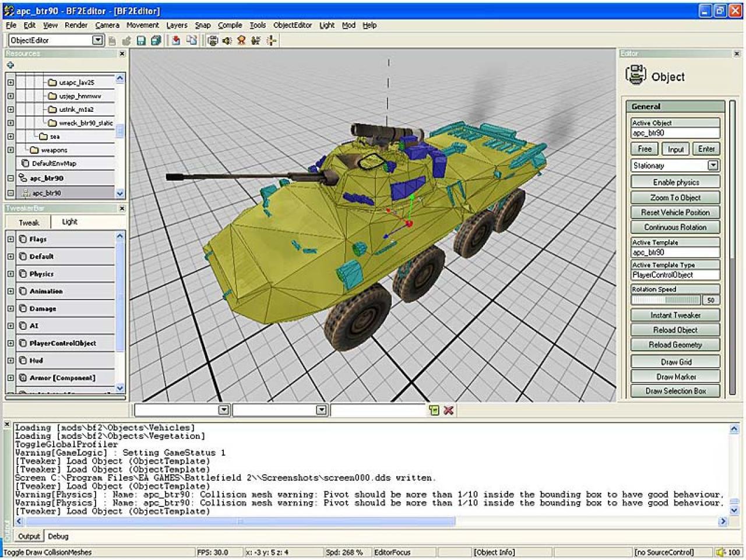746x560 pixels.
Task: Open the ObjectEditor menu
Action: (x=293, y=25)
